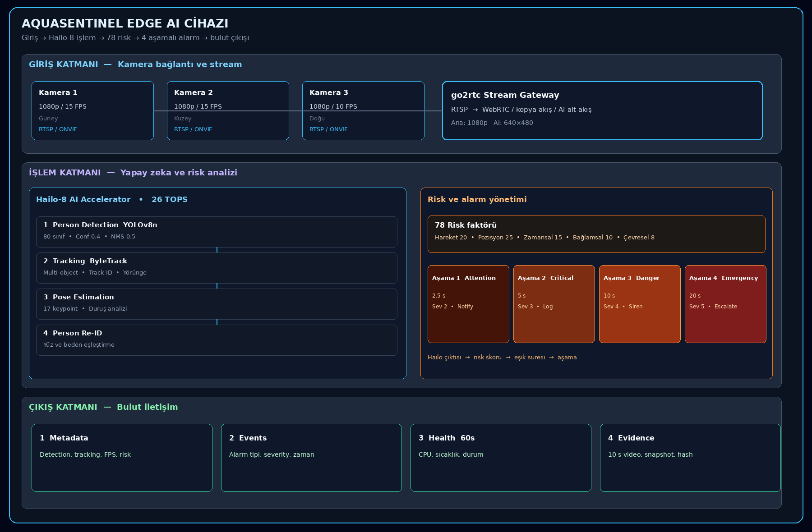Select the Kamera 1 card

click(x=92, y=110)
